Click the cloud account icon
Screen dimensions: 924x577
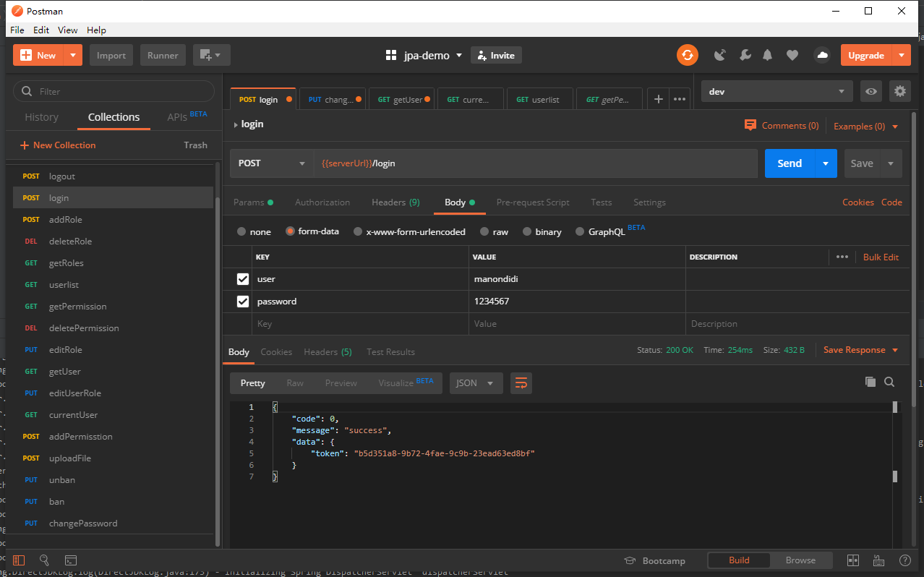tap(821, 55)
